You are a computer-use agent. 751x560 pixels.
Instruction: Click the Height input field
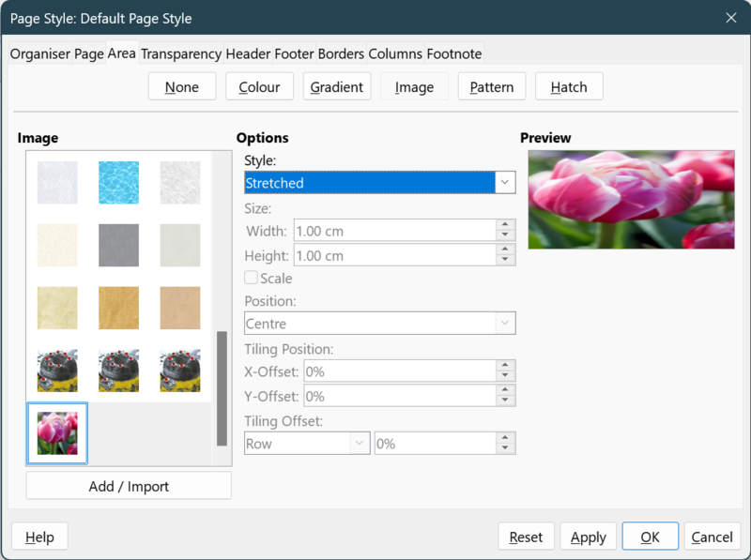(x=394, y=255)
